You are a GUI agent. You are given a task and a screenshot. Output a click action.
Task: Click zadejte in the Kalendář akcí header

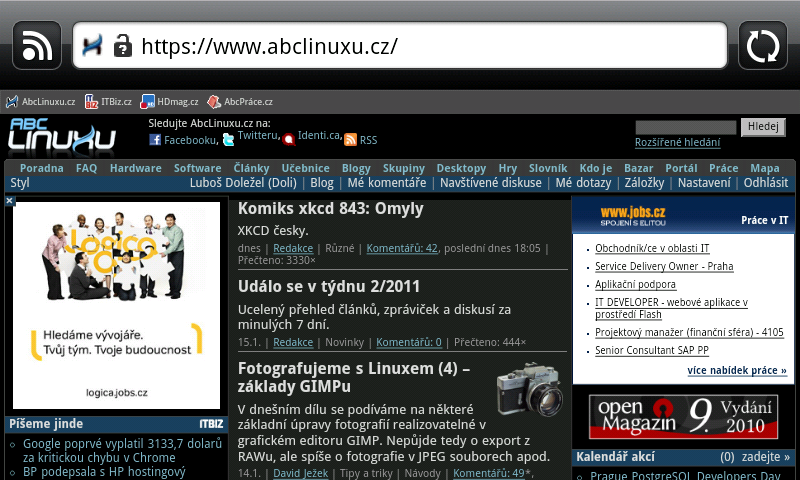(x=766, y=457)
